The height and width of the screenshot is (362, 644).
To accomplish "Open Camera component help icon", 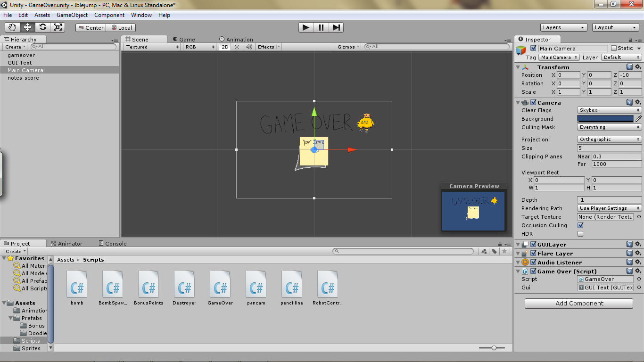I will [x=629, y=102].
